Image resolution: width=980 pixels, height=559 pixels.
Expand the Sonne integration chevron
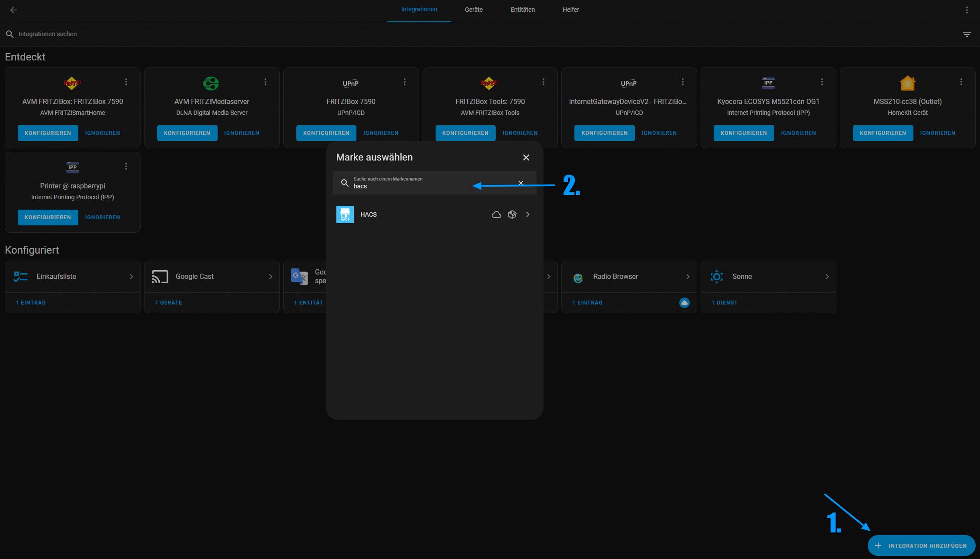[x=827, y=277]
